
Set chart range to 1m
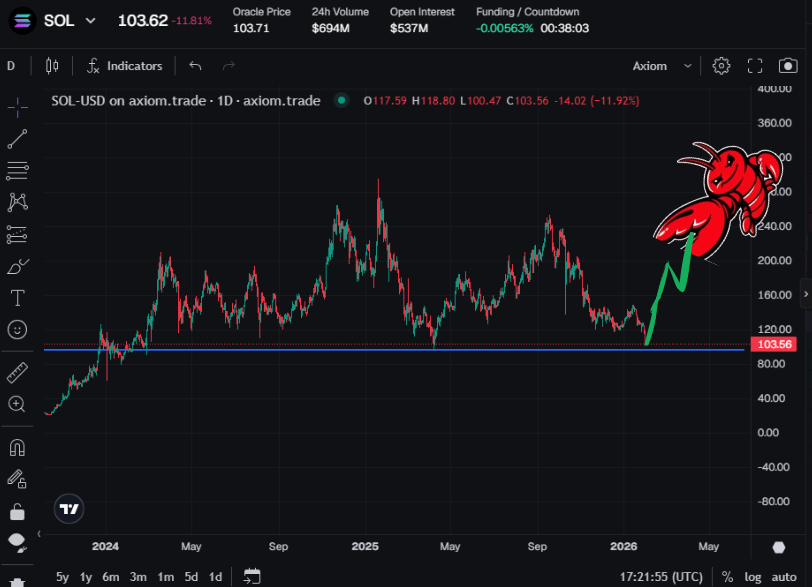click(x=166, y=577)
